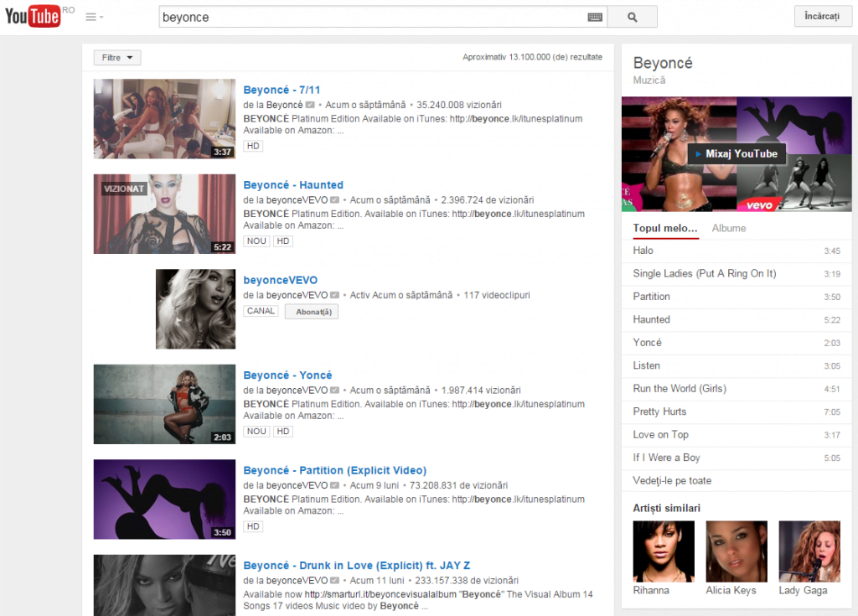Screen dimensions: 858x616
Task: Click inside the search input field
Action: pyautogui.click(x=377, y=16)
